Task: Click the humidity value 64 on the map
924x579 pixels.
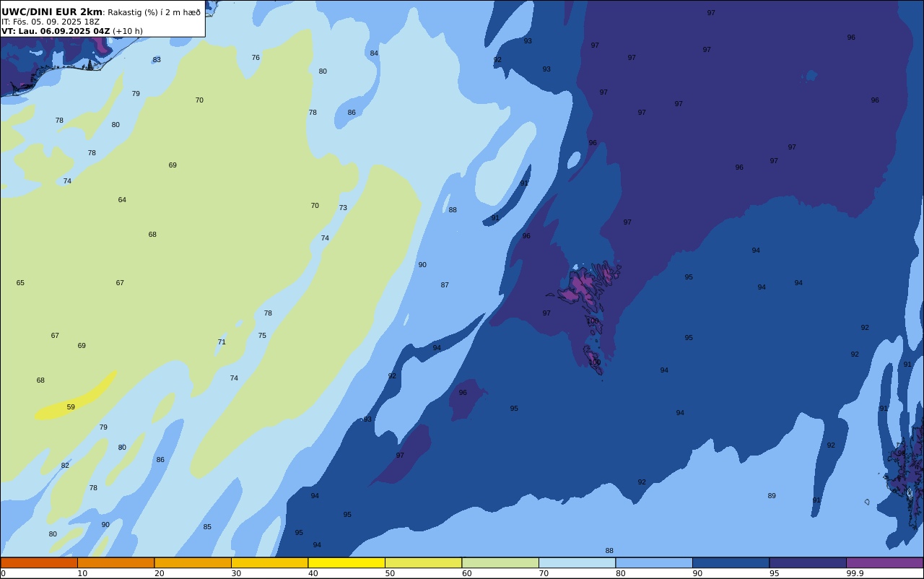Action: click(122, 200)
